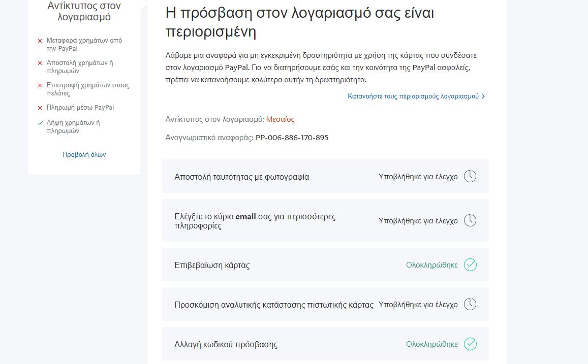The height and width of the screenshot is (364, 588).
Task: Open the Αλλαγή κωδικού πρόσβασης step
Action: [x=325, y=344]
